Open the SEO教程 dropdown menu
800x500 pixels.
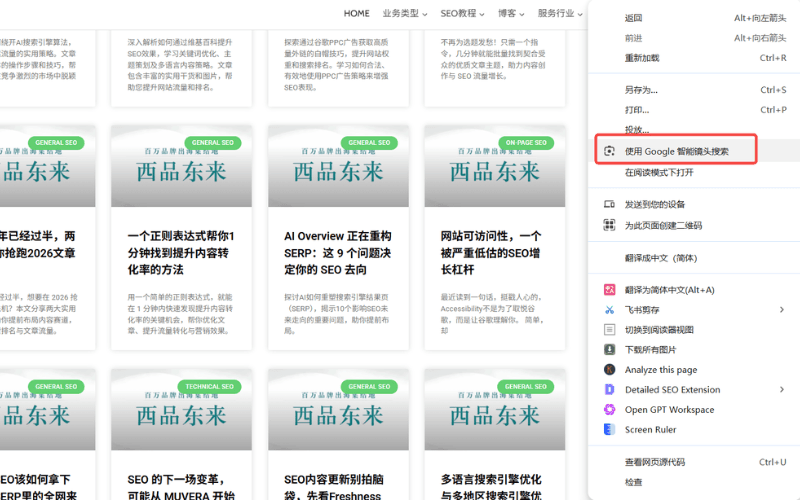(x=463, y=13)
